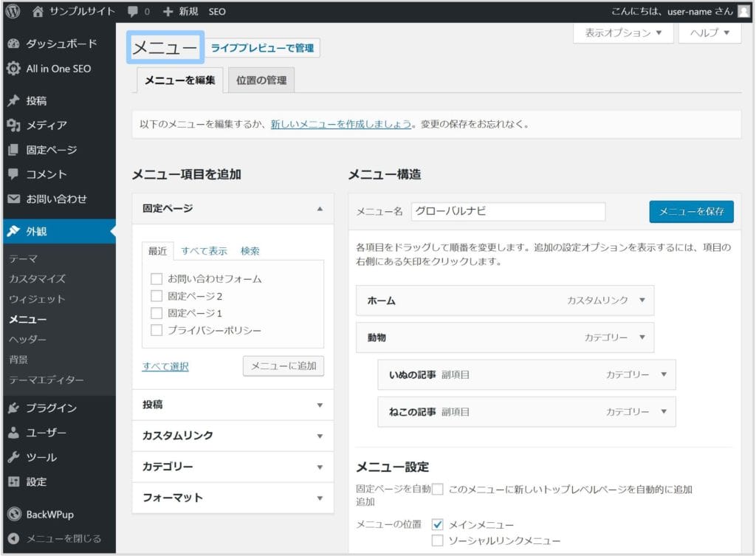Click the WordPress logo icon
This screenshot has width=756, height=556.
[x=13, y=12]
